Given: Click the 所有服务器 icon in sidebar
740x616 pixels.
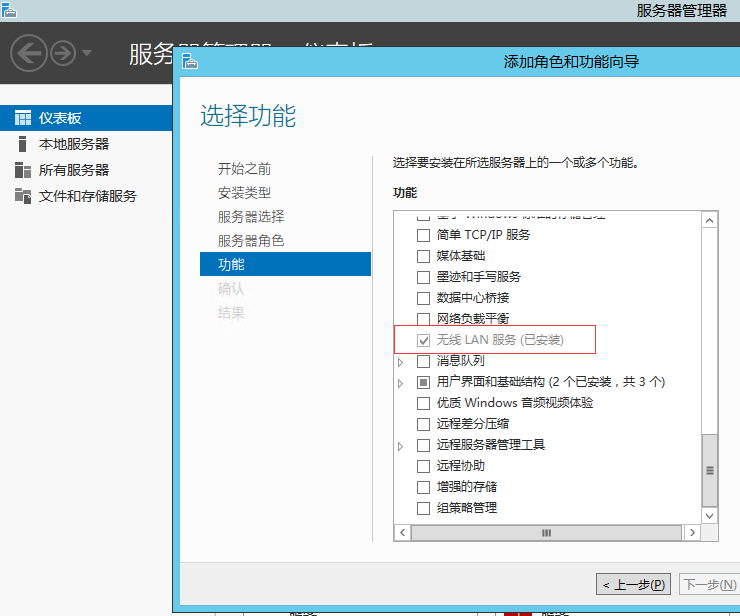Looking at the screenshot, I should pos(23,170).
